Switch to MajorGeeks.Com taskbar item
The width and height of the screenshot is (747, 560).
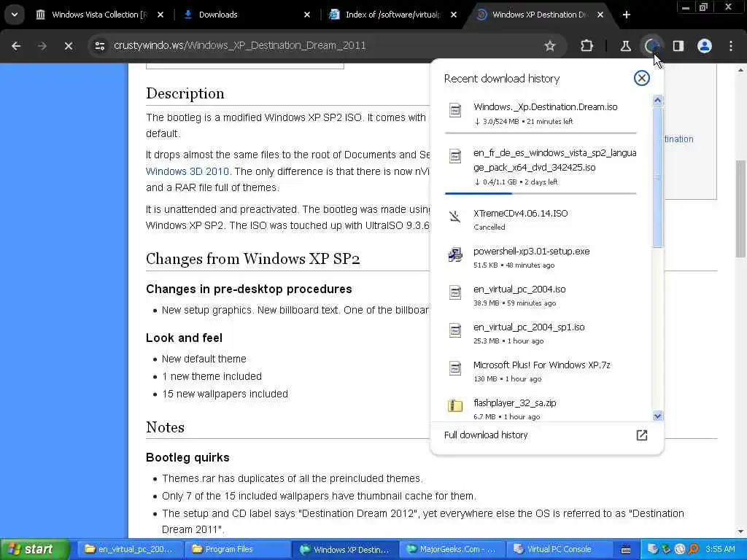point(451,550)
